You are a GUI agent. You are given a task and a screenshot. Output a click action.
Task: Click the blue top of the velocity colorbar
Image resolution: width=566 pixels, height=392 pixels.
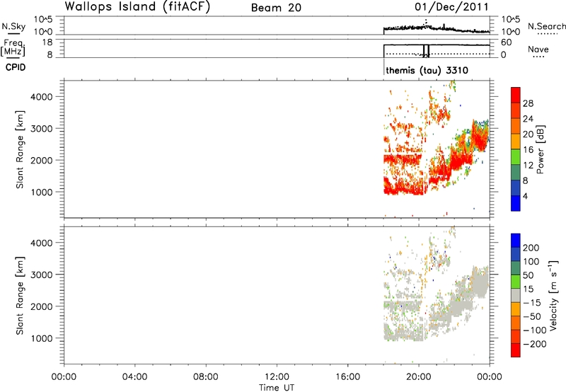click(516, 240)
